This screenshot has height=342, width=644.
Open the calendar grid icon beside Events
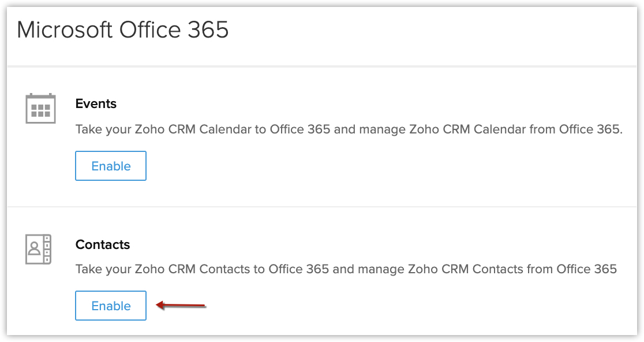click(x=40, y=108)
